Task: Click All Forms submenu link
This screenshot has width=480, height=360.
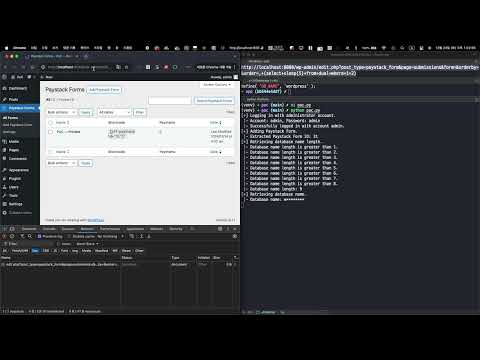Action: click(10, 118)
